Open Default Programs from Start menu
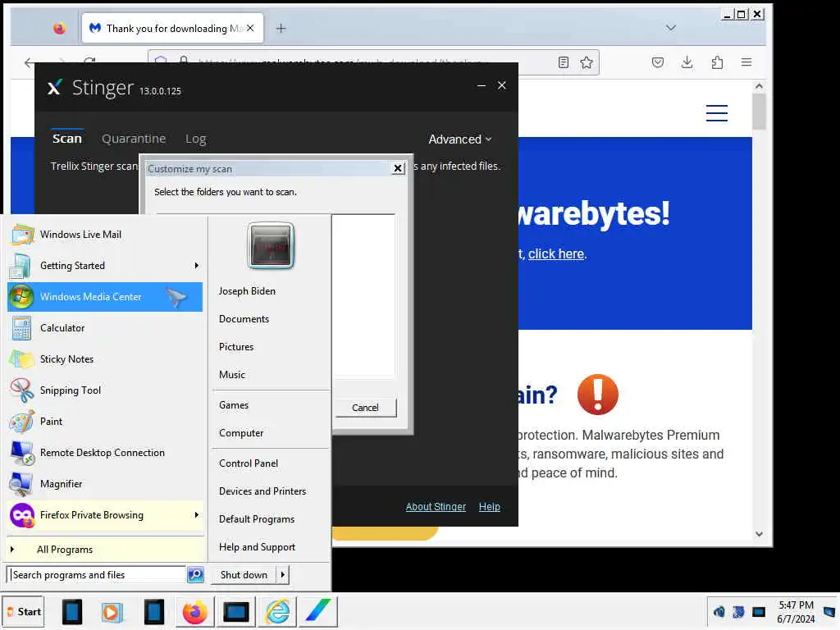The height and width of the screenshot is (630, 840). [257, 519]
